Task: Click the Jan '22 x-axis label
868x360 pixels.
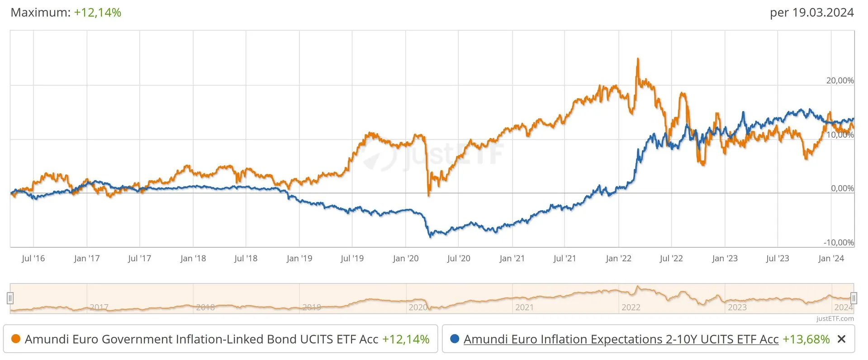Action: tap(618, 259)
